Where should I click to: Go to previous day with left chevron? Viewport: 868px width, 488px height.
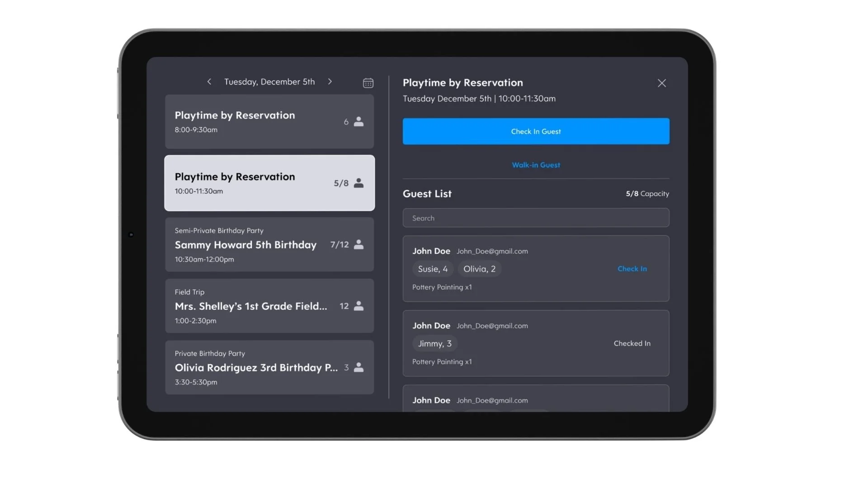[209, 82]
